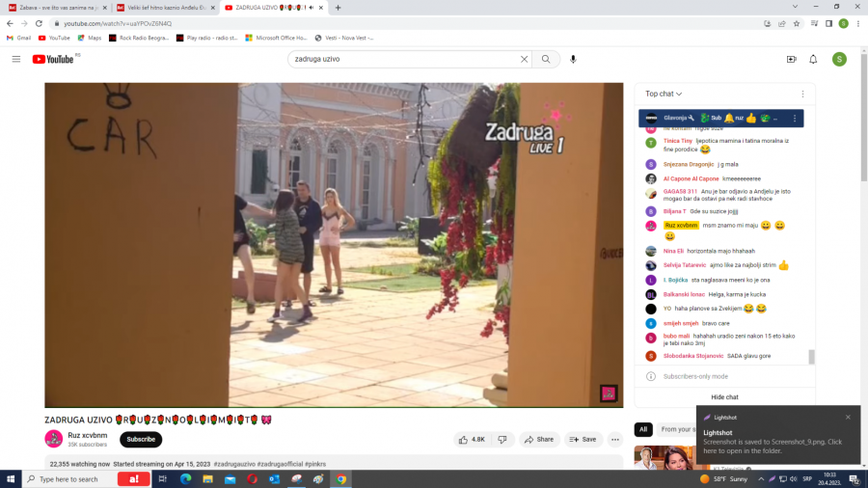Open pinned message options menu
868x488 pixels.
(x=795, y=118)
